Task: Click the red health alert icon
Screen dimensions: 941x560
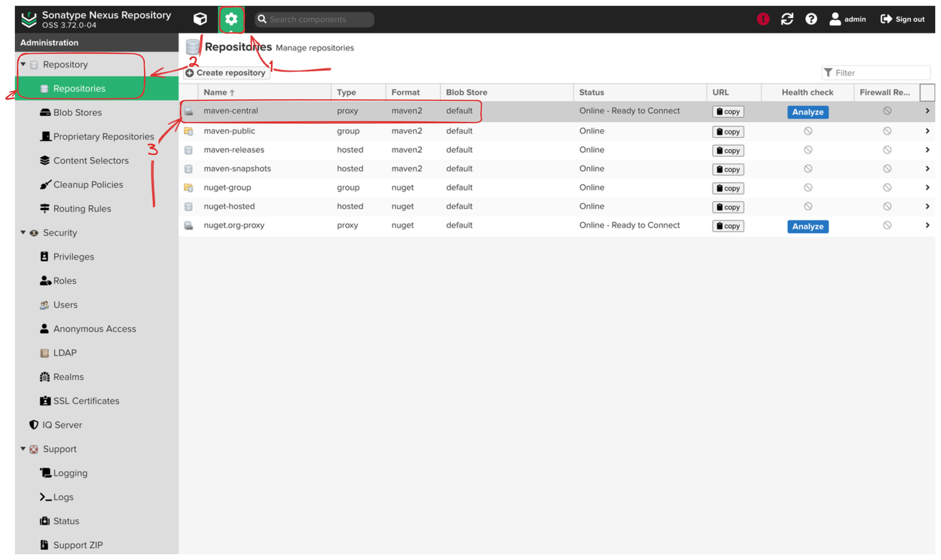Action: pyautogui.click(x=763, y=19)
